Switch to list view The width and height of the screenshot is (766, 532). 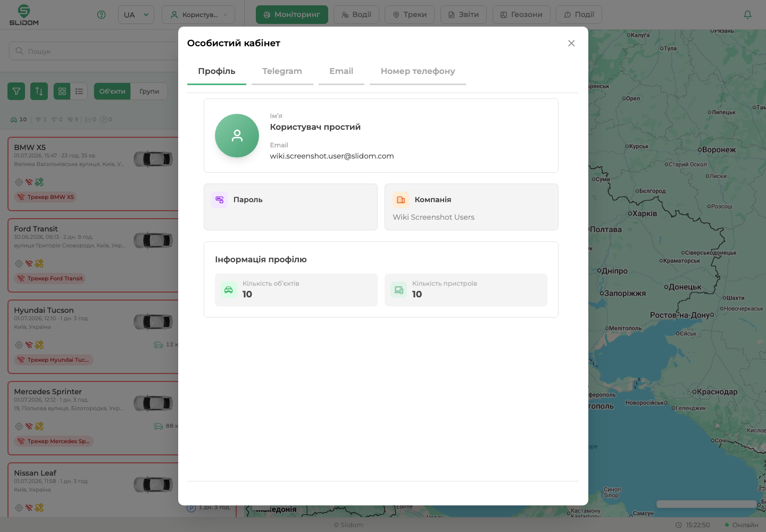(x=79, y=92)
